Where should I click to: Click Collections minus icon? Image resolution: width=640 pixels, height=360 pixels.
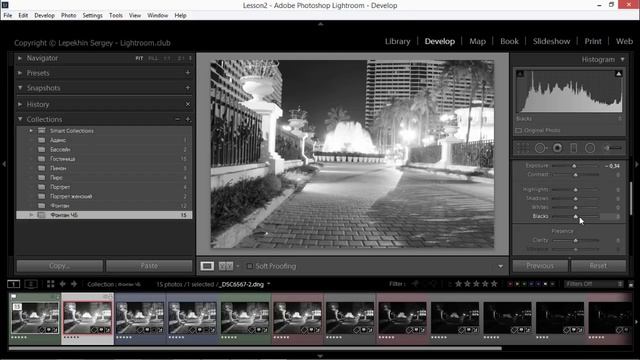178,119
